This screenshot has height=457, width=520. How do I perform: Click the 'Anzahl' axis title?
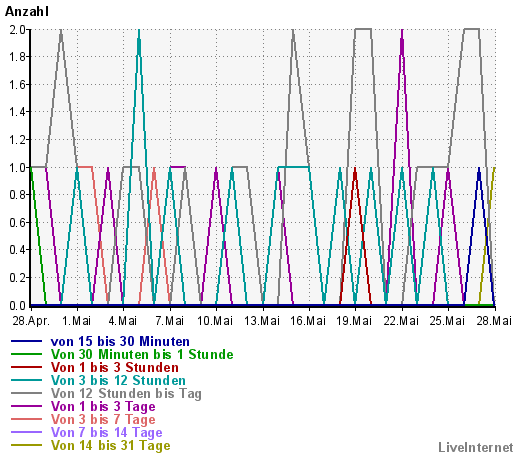27,12
